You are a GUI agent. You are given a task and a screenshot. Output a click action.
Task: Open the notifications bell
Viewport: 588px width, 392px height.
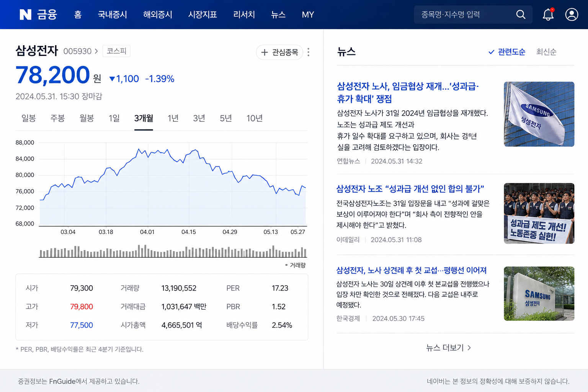click(x=548, y=15)
